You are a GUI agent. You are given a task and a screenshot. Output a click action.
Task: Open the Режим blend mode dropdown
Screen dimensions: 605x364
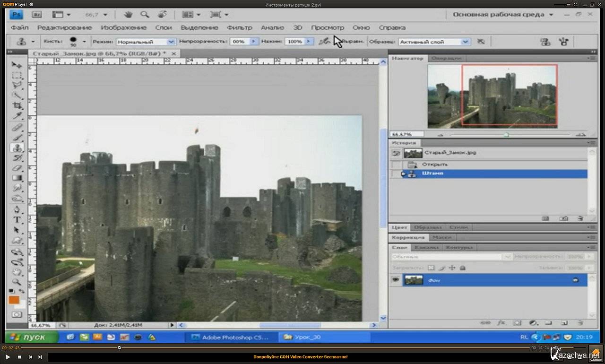(146, 42)
